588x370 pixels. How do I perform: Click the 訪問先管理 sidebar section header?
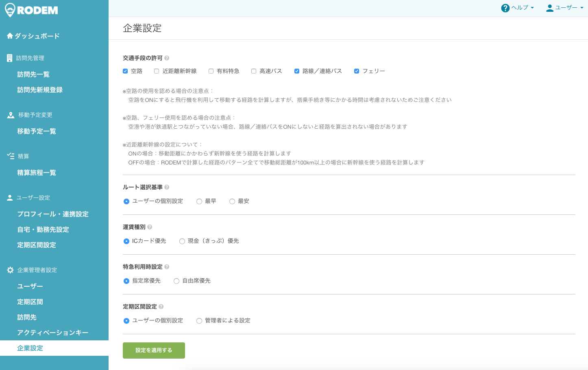point(30,58)
